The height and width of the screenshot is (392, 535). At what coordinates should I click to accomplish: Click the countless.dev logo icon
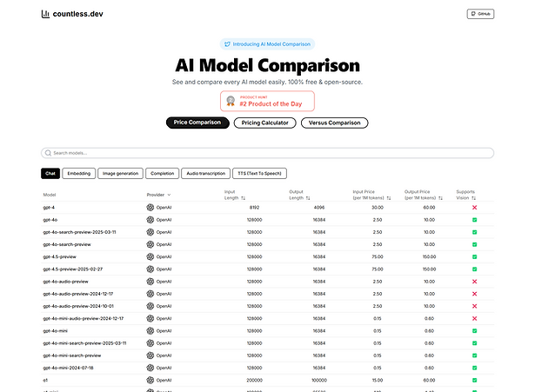[45, 14]
